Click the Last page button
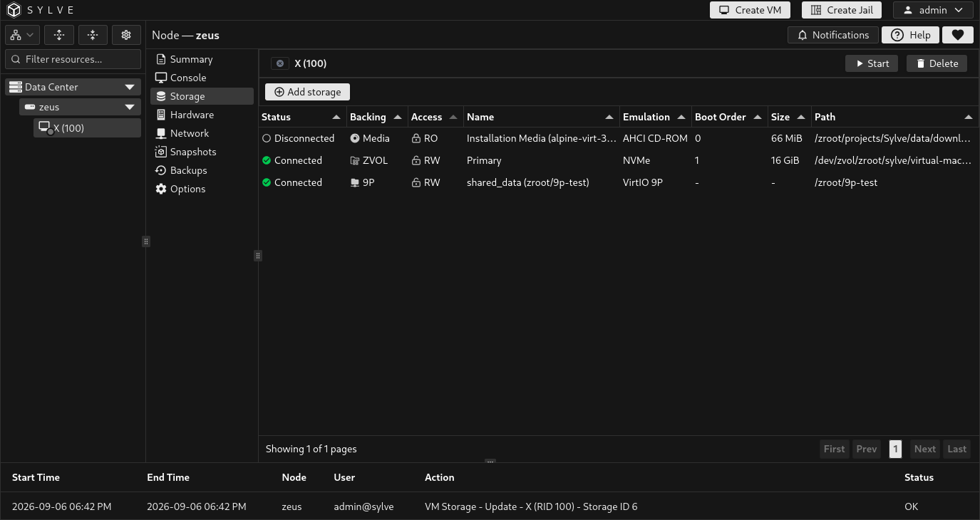 coord(957,449)
